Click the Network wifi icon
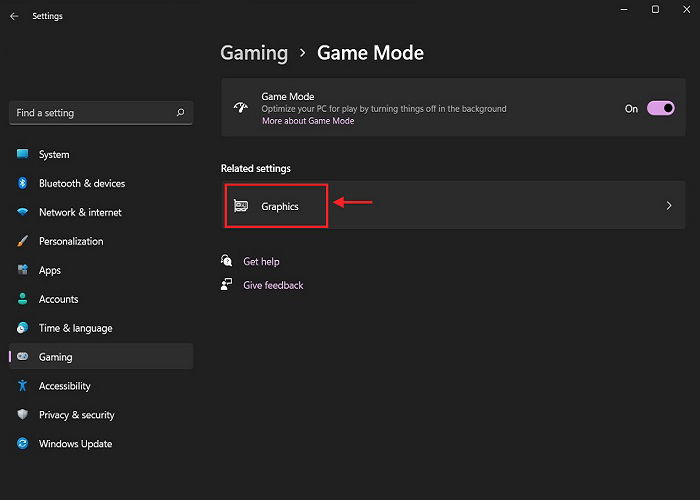This screenshot has width=700, height=500. (22, 212)
